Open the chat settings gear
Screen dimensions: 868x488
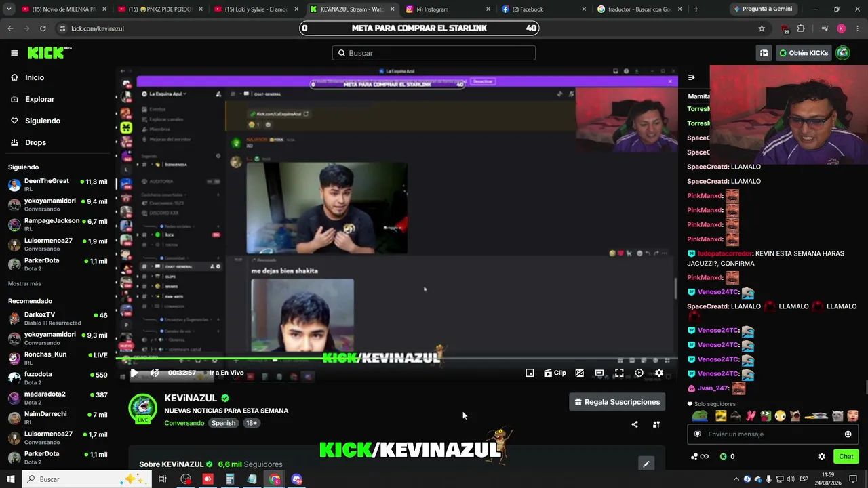(822, 457)
